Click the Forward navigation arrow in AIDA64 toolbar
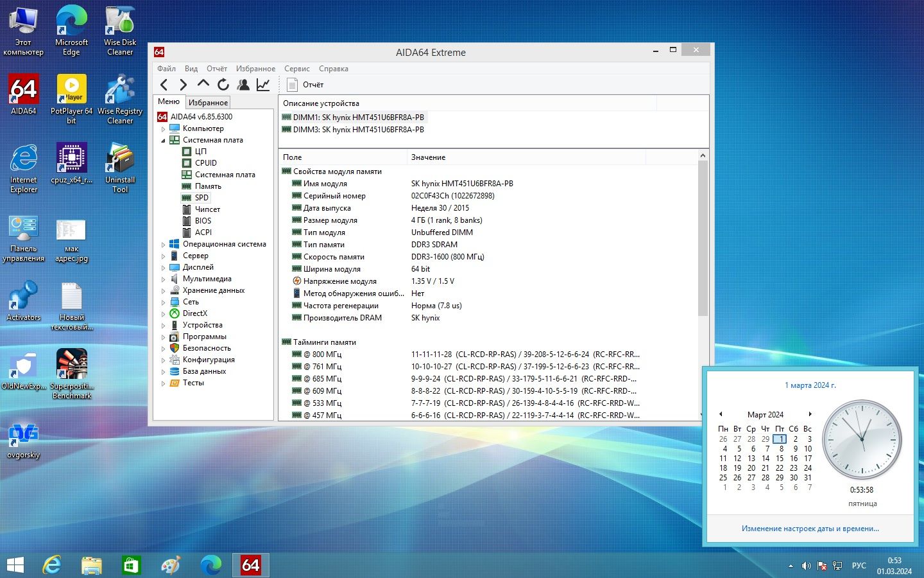This screenshot has width=924, height=578. [x=184, y=85]
